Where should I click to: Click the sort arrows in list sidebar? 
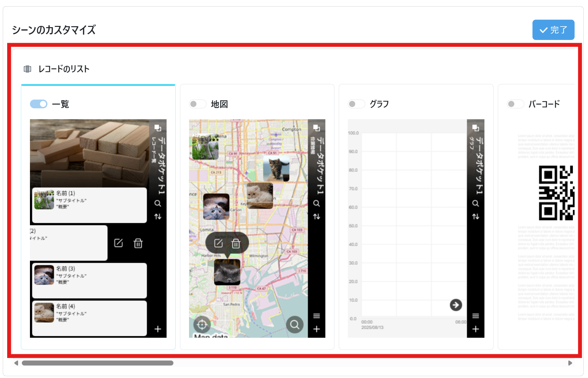pyautogui.click(x=158, y=216)
